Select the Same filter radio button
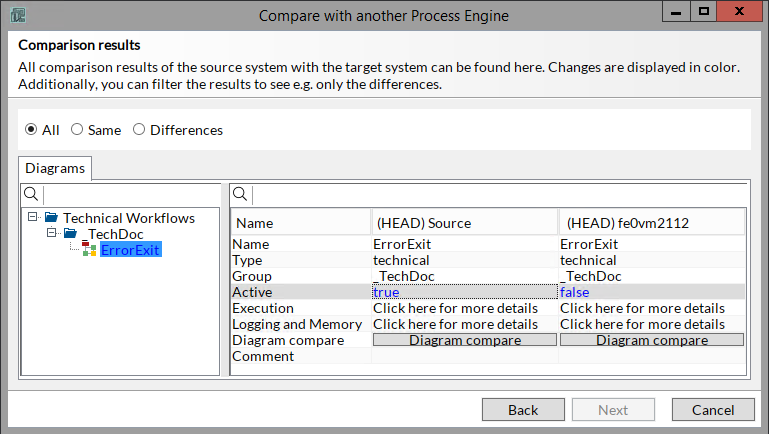Image resolution: width=769 pixels, height=434 pixels. pyautogui.click(x=77, y=130)
